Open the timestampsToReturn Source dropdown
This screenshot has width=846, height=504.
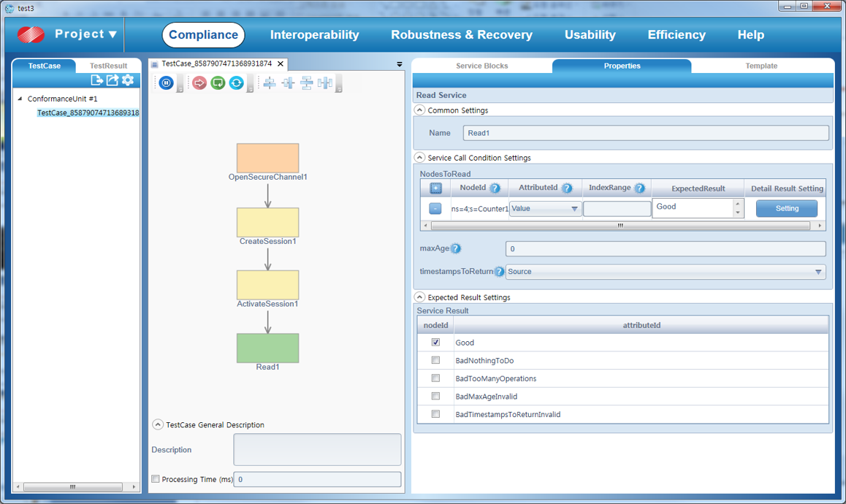click(818, 272)
